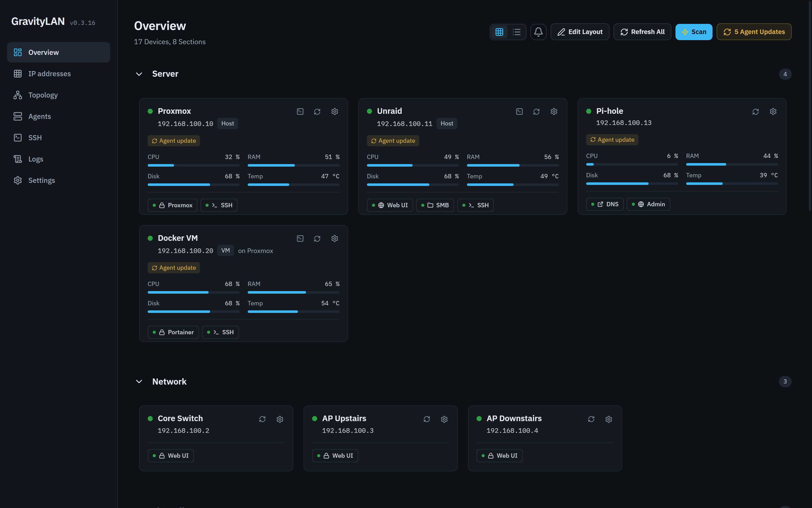This screenshot has height=508, width=812.
Task: Launch SSH service on Proxmox card
Action: click(219, 205)
